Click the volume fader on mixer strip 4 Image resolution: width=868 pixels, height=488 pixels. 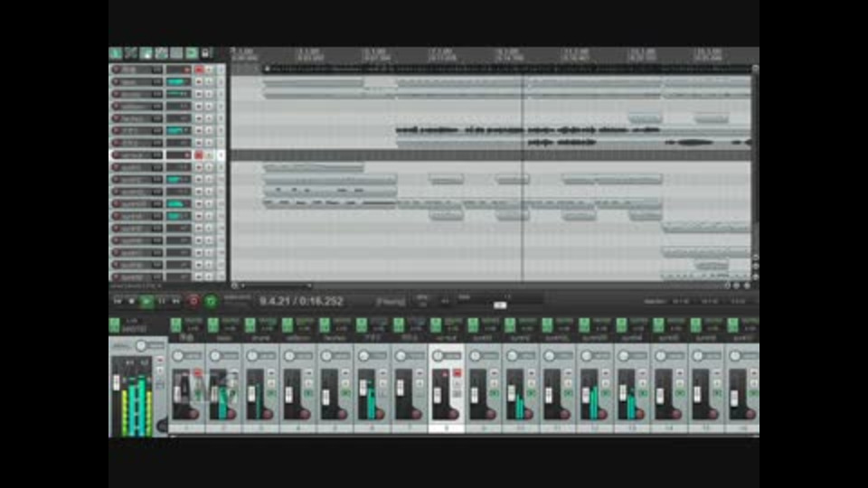tap(289, 395)
